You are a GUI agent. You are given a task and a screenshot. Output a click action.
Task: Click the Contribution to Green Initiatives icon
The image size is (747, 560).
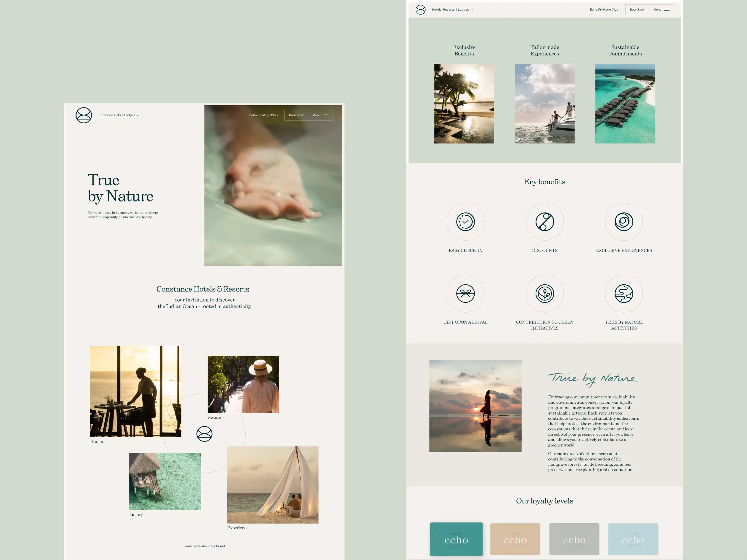click(544, 293)
